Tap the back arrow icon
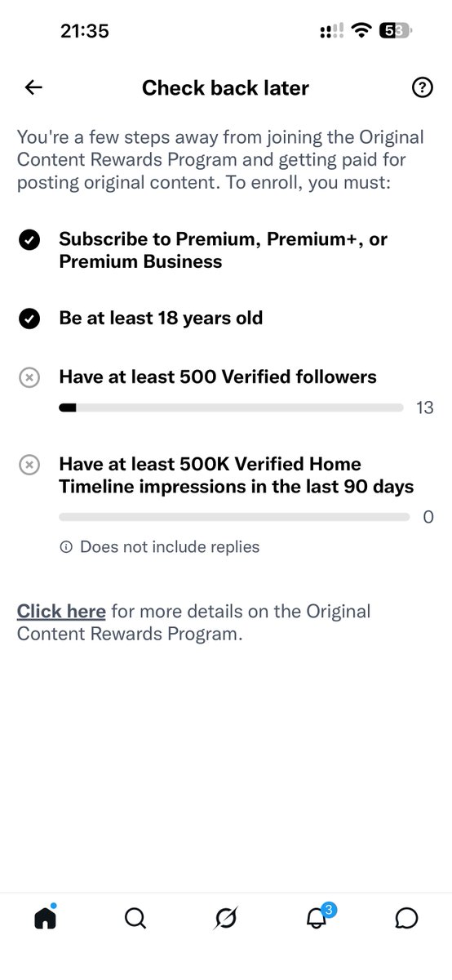The height and width of the screenshot is (980, 452). click(33, 88)
